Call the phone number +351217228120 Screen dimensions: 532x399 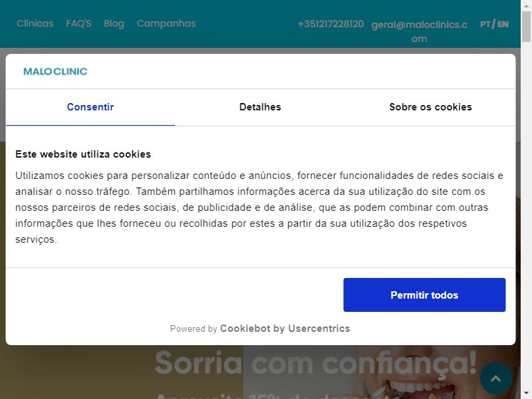coord(331,24)
